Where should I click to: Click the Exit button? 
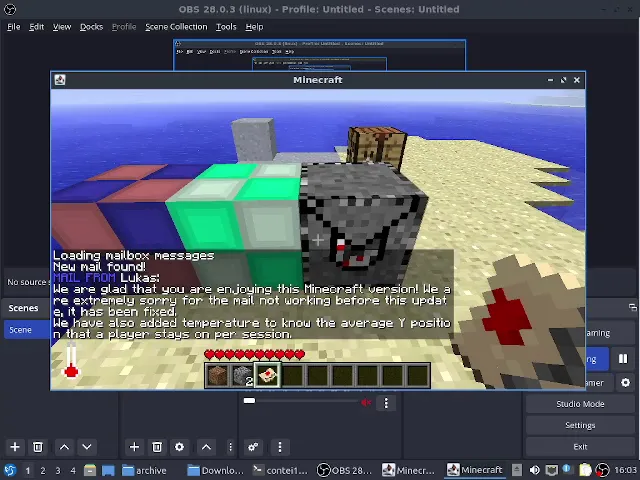coord(580,447)
